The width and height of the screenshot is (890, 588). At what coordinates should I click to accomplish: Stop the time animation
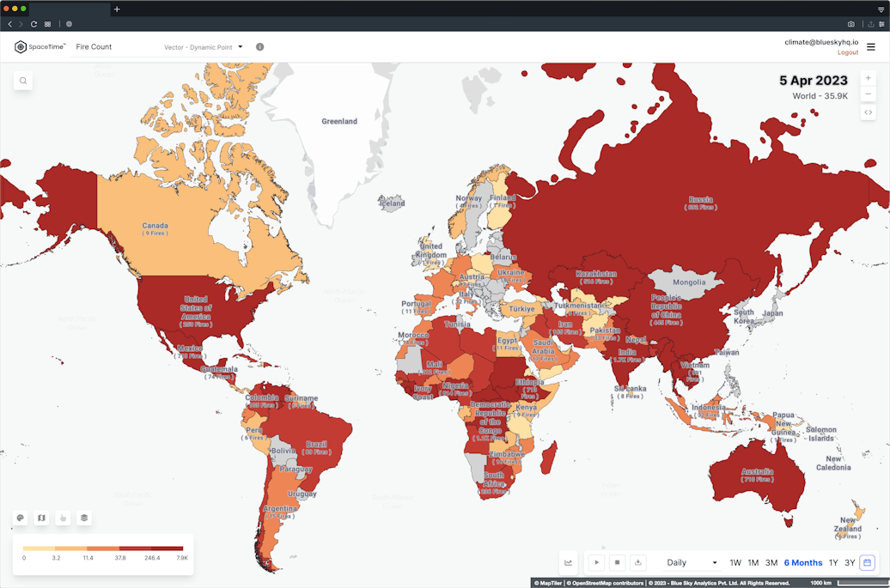tap(617, 562)
